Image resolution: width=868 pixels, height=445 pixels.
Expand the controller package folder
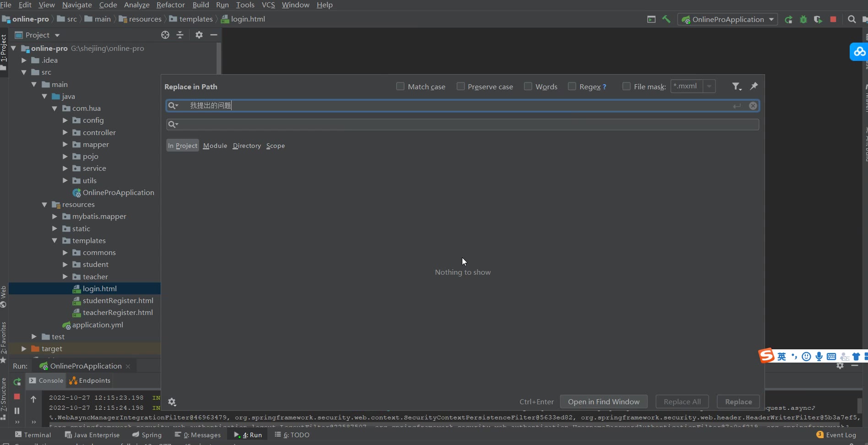65,132
